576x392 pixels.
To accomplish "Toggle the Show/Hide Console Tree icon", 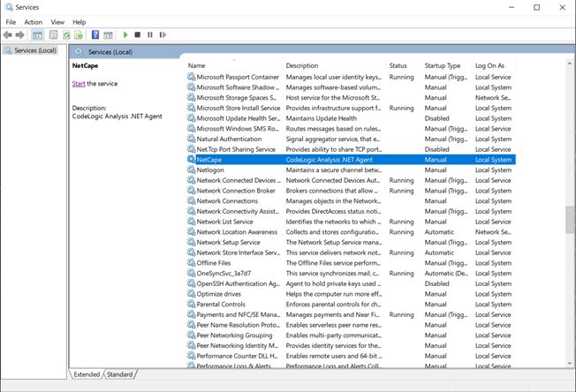I will tap(37, 34).
